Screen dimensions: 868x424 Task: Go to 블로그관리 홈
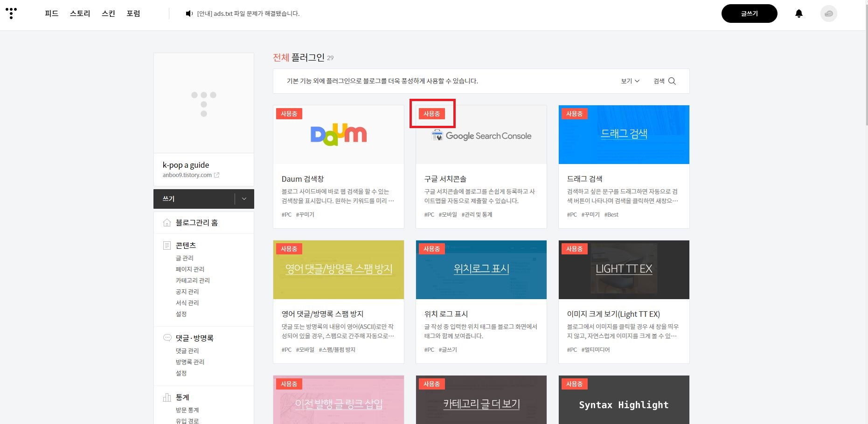(x=197, y=223)
